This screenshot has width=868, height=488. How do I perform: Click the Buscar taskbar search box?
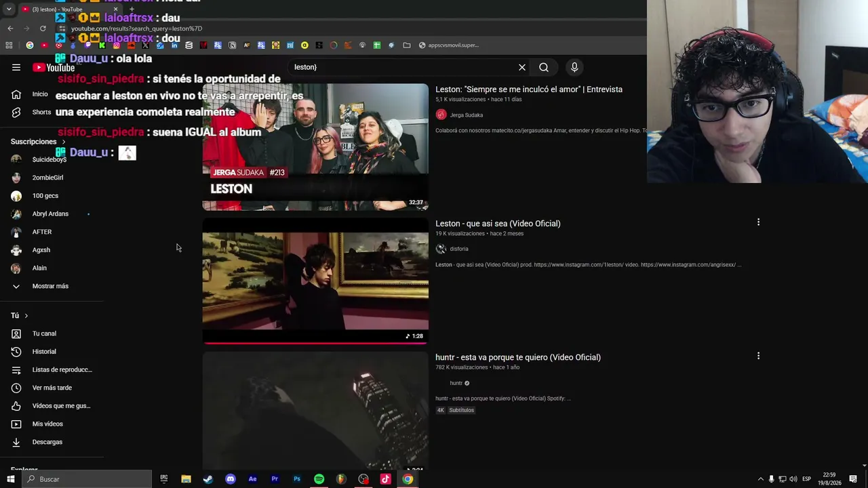87,479
